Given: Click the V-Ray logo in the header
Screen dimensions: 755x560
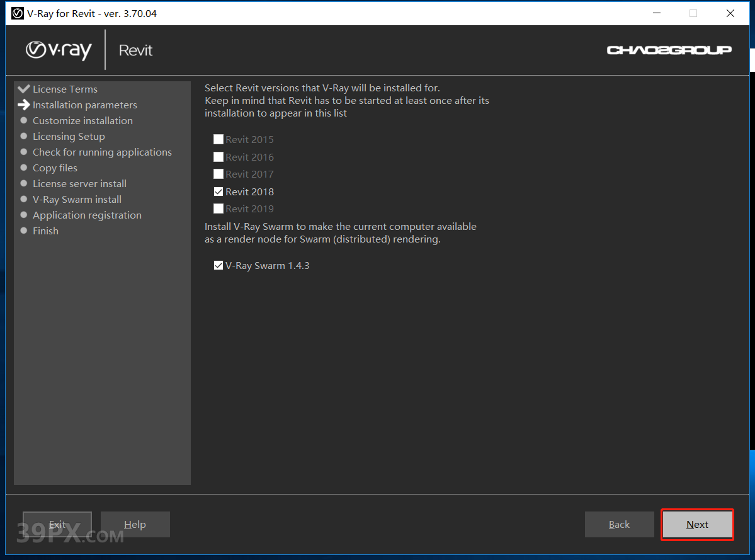Looking at the screenshot, I should tap(59, 50).
